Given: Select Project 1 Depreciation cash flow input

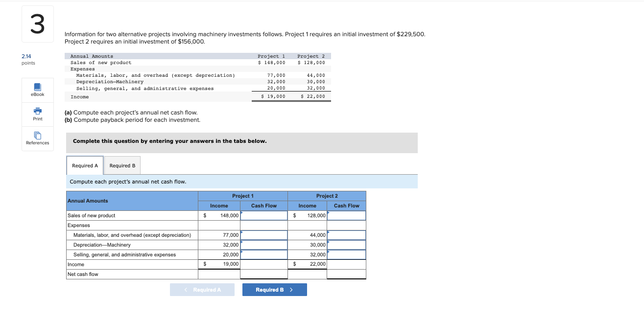Looking at the screenshot, I should tap(263, 245).
